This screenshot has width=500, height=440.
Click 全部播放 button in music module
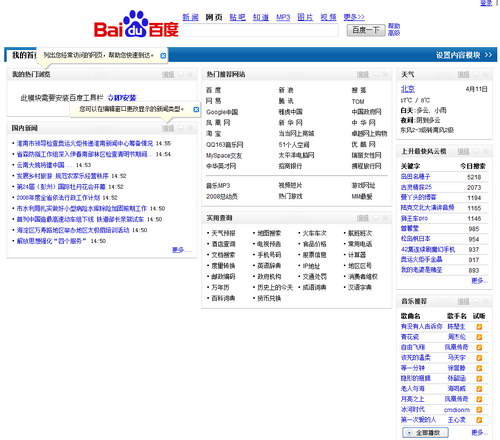pyautogui.click(x=425, y=433)
